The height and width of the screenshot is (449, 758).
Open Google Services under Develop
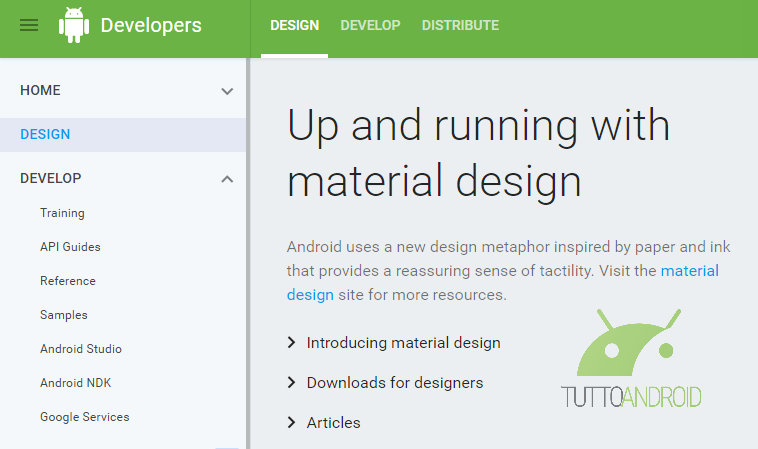point(85,417)
